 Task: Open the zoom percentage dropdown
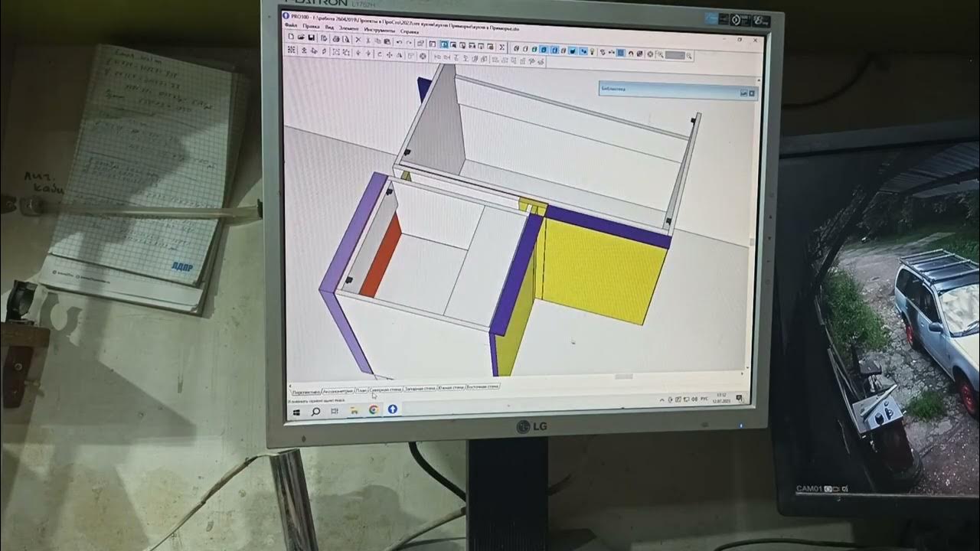coord(683,55)
